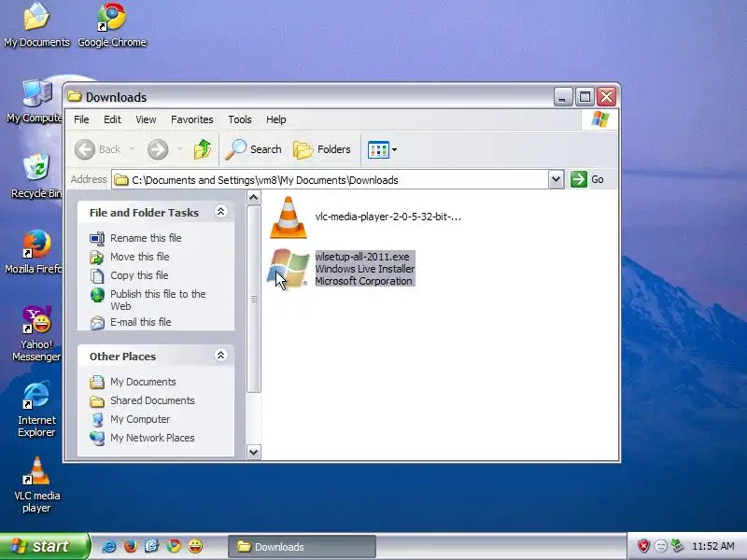Open the Help menu
This screenshot has width=747, height=560.
click(275, 119)
